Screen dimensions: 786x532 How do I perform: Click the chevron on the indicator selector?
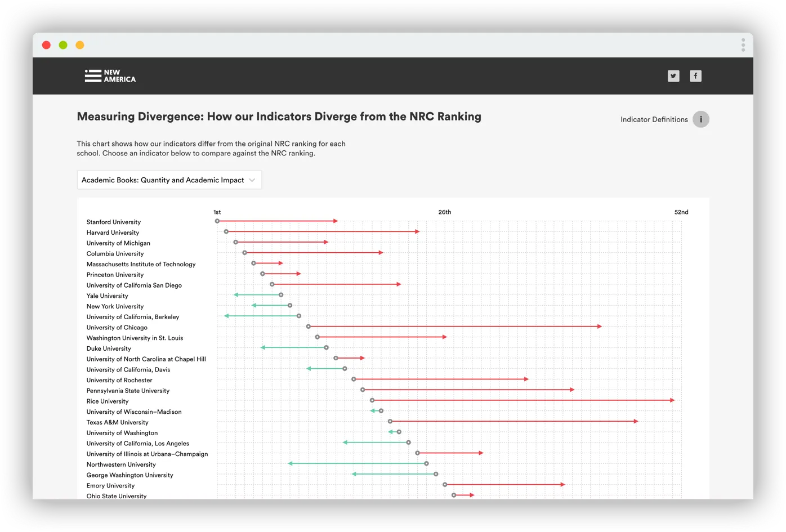click(x=253, y=180)
